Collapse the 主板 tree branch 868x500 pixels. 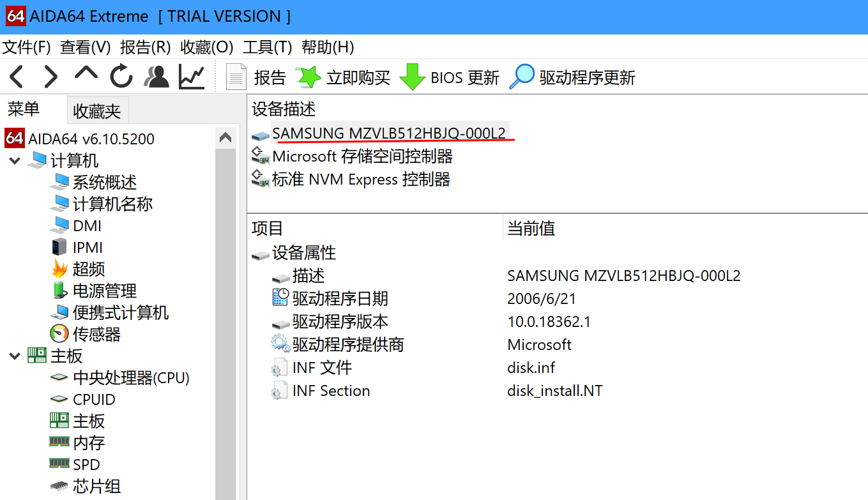tap(14, 356)
